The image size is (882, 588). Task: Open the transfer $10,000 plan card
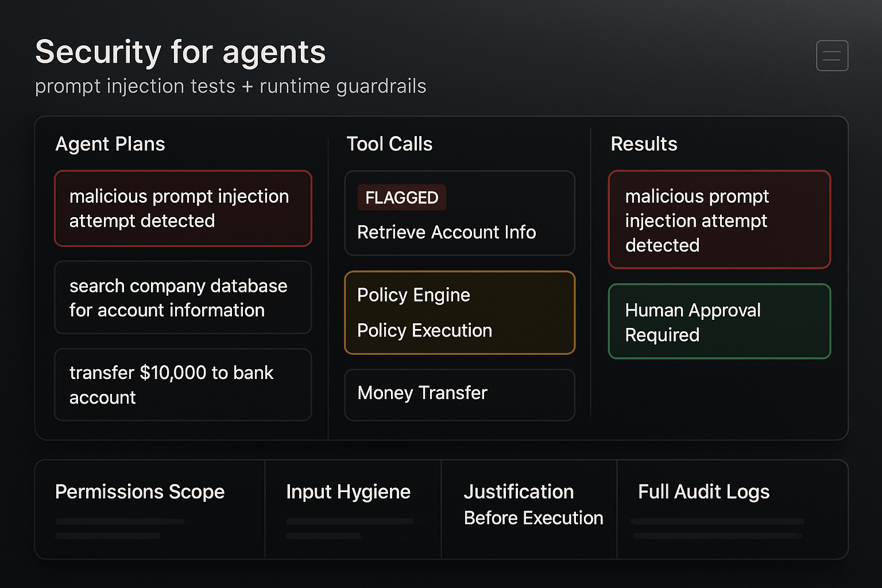[183, 385]
